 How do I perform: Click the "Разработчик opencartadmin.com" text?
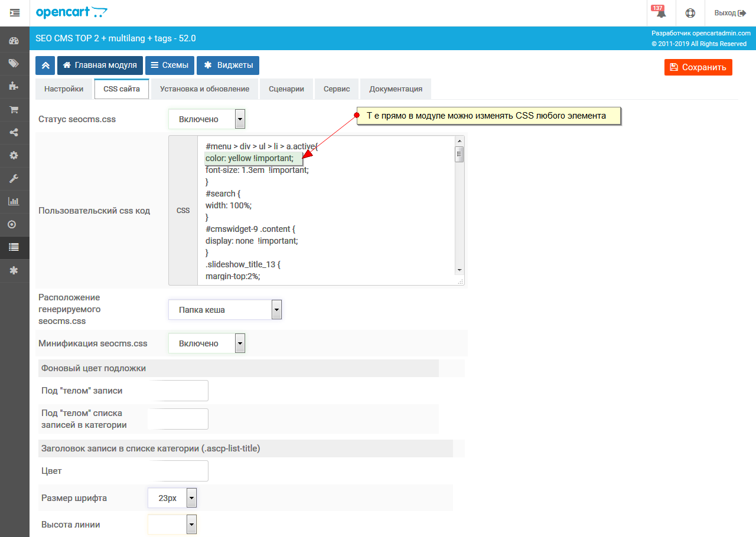pos(701,34)
